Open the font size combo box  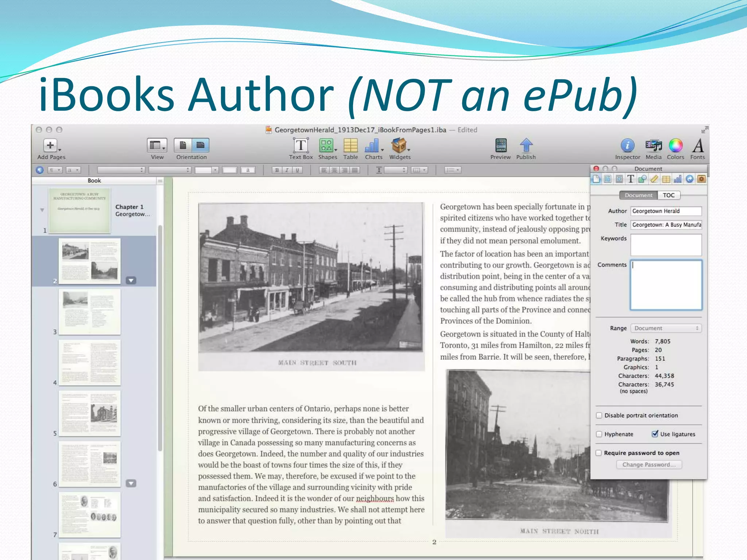click(x=206, y=170)
